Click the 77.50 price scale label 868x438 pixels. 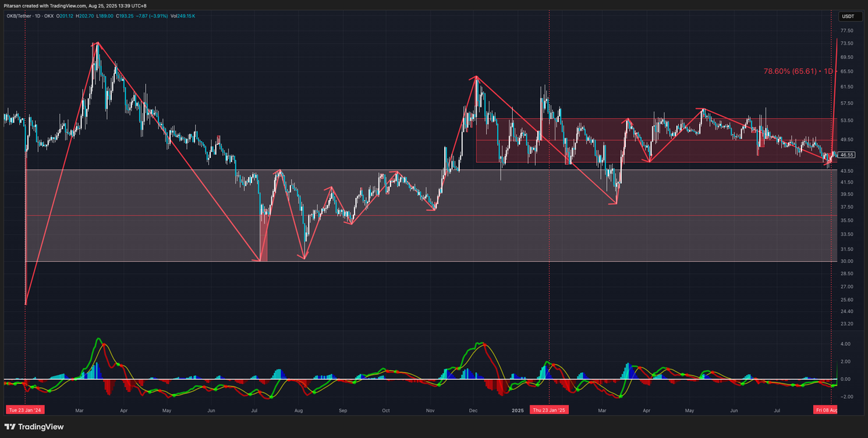846,31
